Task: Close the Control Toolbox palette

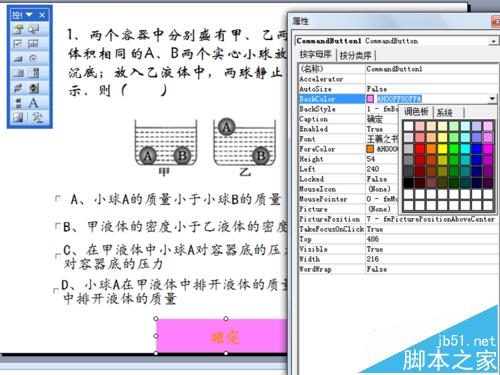Action: point(42,15)
